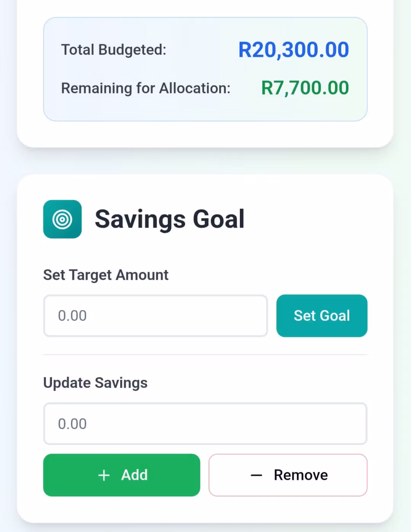Click the Set Target Amount label
The height and width of the screenshot is (532, 411).
click(106, 275)
